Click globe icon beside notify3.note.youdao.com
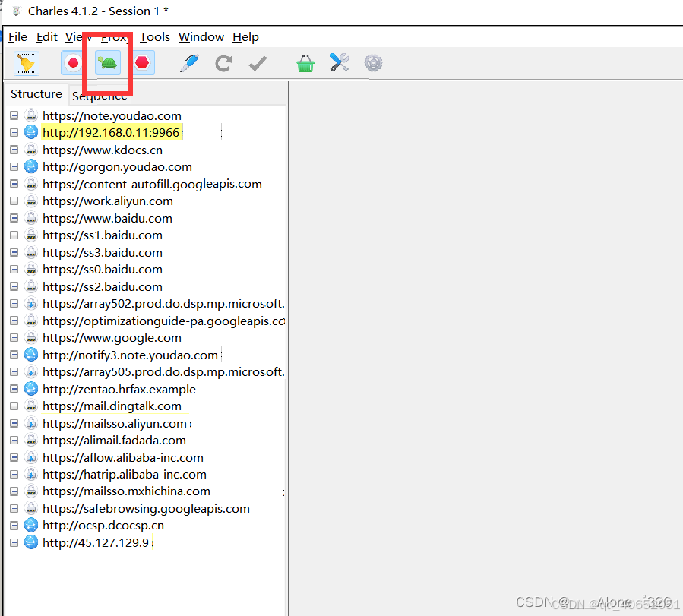This screenshot has width=683, height=616. 31,355
